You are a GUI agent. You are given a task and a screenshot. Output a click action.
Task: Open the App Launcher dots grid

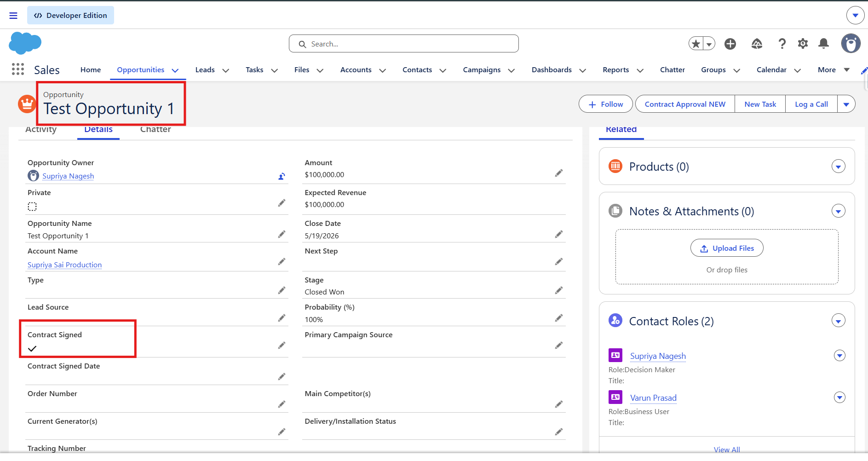click(18, 69)
